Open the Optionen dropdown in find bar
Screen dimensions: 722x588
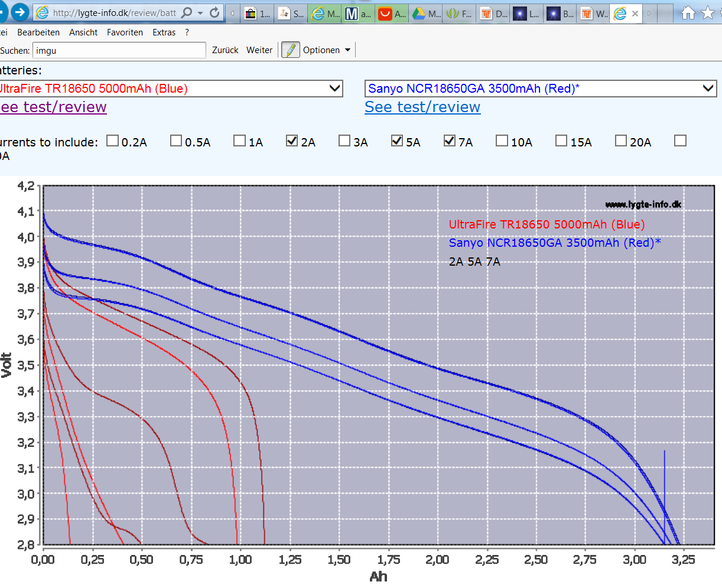(x=327, y=50)
